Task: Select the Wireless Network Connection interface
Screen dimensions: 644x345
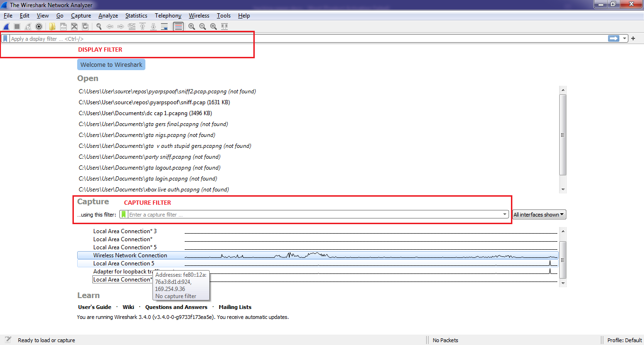Action: pos(130,255)
